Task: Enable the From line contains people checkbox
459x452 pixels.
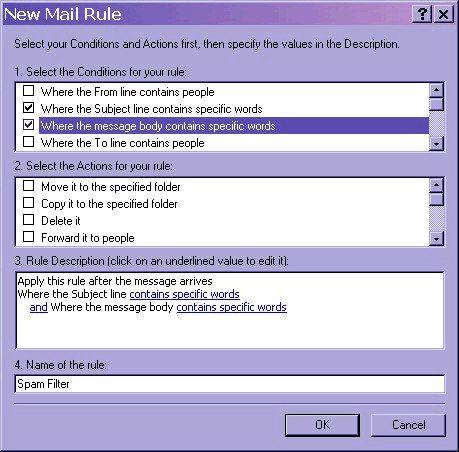Action: tap(29, 90)
